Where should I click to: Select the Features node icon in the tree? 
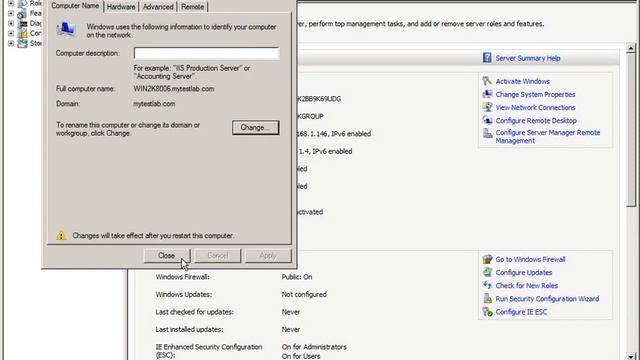point(22,13)
